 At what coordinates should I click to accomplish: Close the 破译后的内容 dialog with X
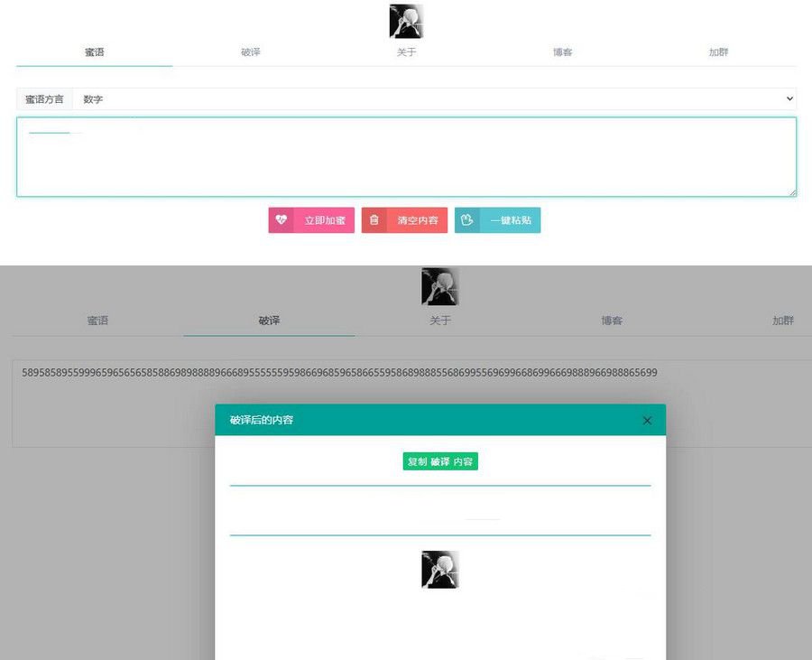click(647, 421)
